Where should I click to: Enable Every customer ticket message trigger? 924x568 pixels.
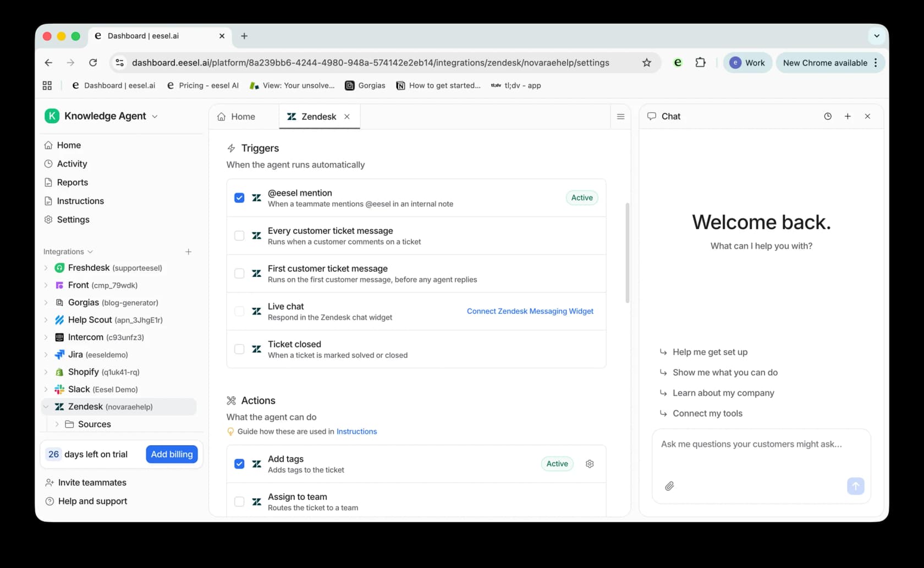(x=239, y=236)
